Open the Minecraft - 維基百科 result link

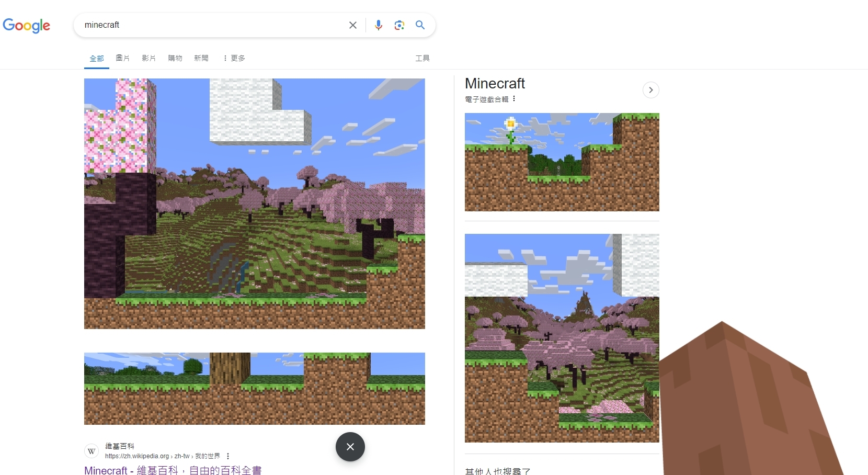click(x=173, y=470)
